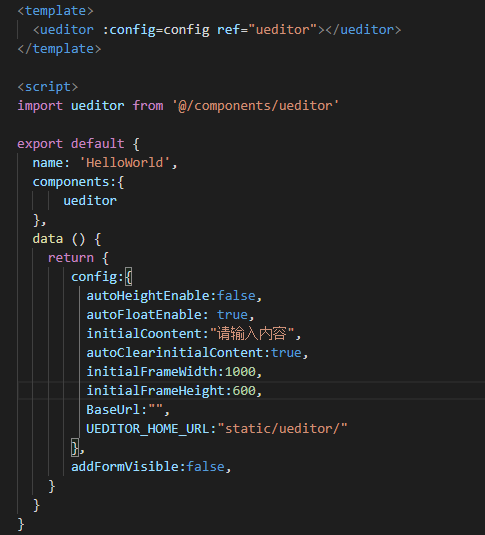This screenshot has height=535, width=485.
Task: Click the "static/ueditor/" string value
Action: click(283, 429)
